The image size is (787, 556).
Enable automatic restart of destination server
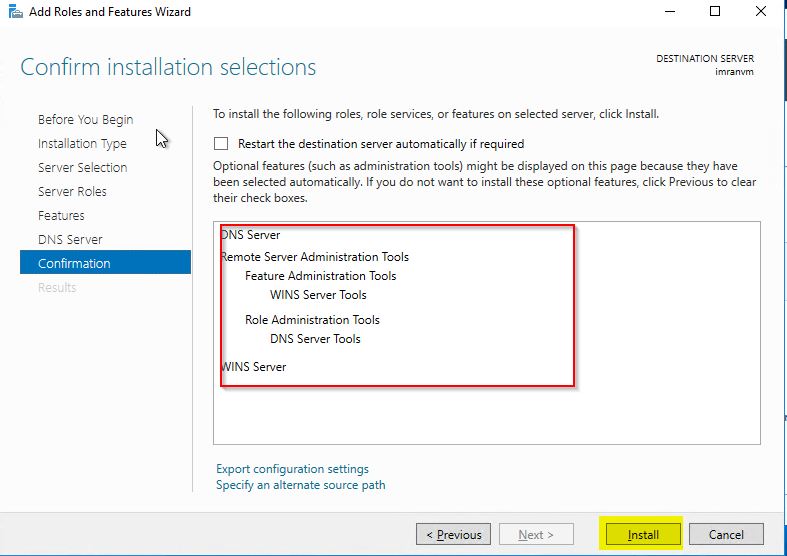[221, 144]
